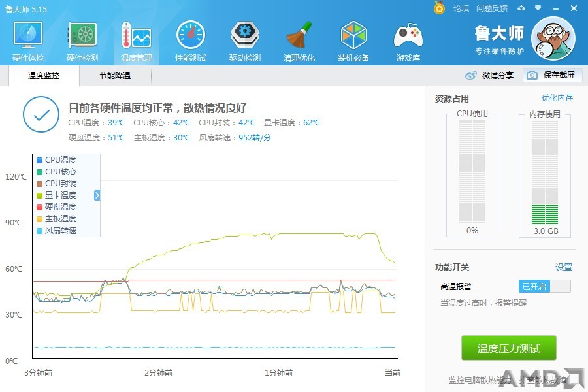Toggle CPU封装 legend brown swatch
The image size is (588, 392).
tap(39, 184)
